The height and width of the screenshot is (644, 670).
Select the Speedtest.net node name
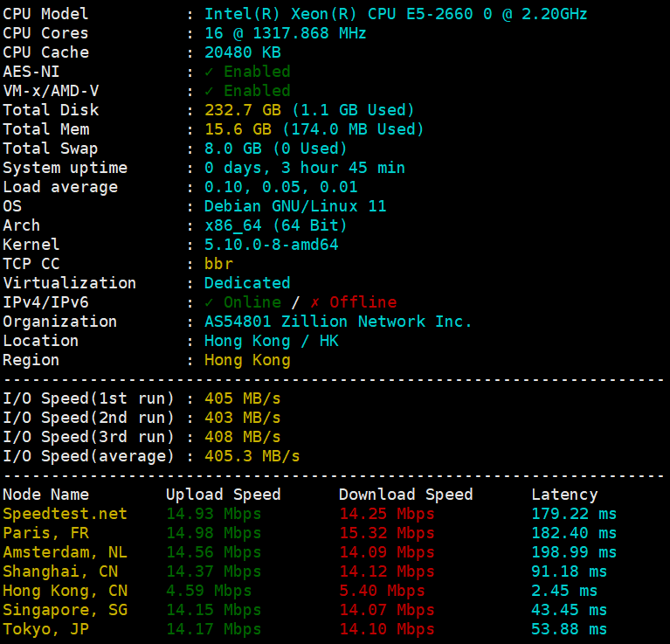pyautogui.click(x=65, y=514)
